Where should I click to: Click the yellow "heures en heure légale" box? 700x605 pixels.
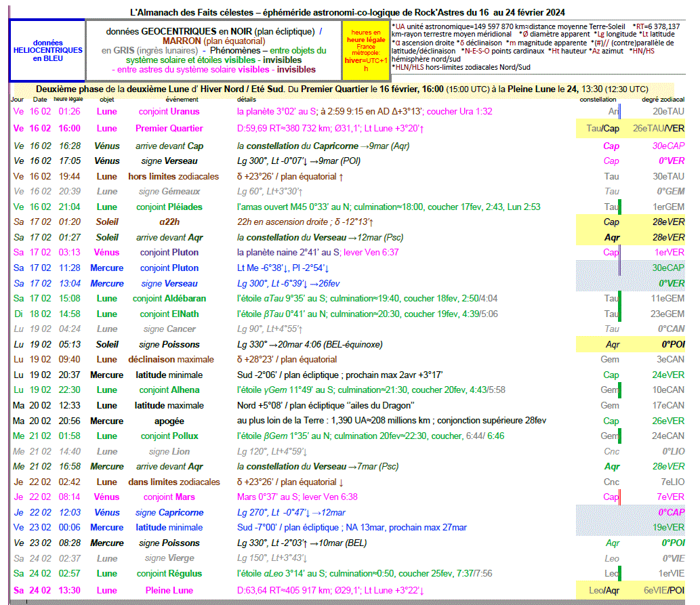pyautogui.click(x=366, y=50)
